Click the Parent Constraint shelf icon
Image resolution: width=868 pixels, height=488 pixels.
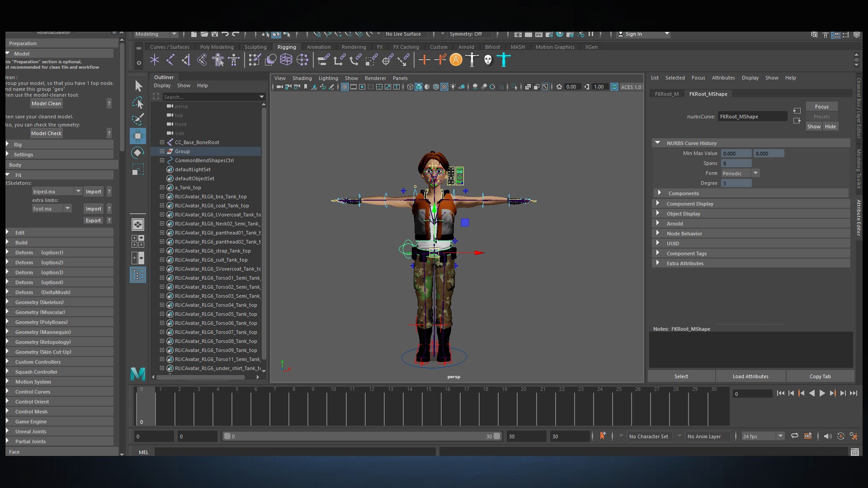(x=324, y=60)
